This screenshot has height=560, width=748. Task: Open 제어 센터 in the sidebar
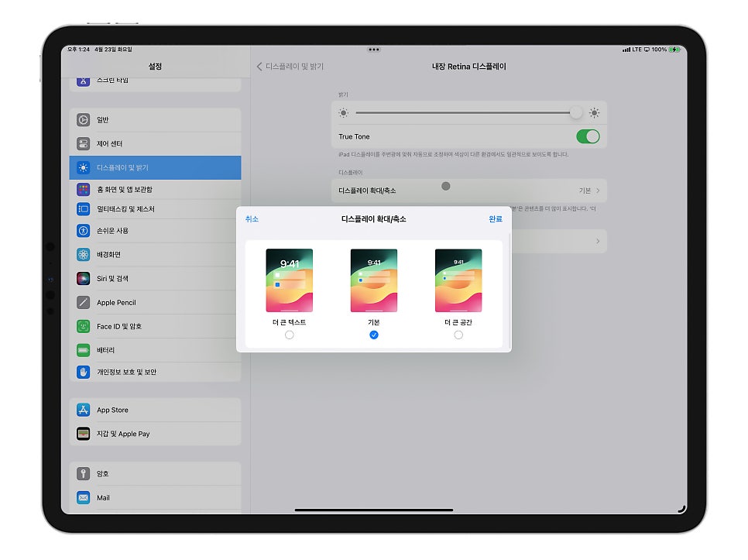pos(155,143)
